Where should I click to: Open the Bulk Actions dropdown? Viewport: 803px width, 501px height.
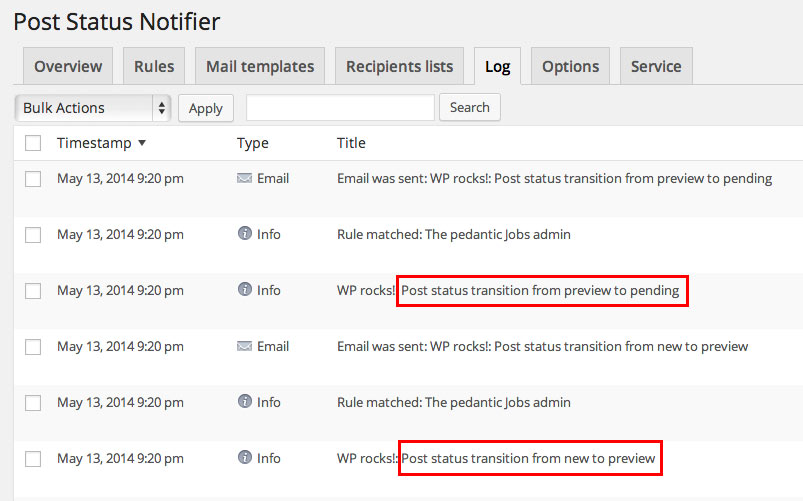point(93,108)
